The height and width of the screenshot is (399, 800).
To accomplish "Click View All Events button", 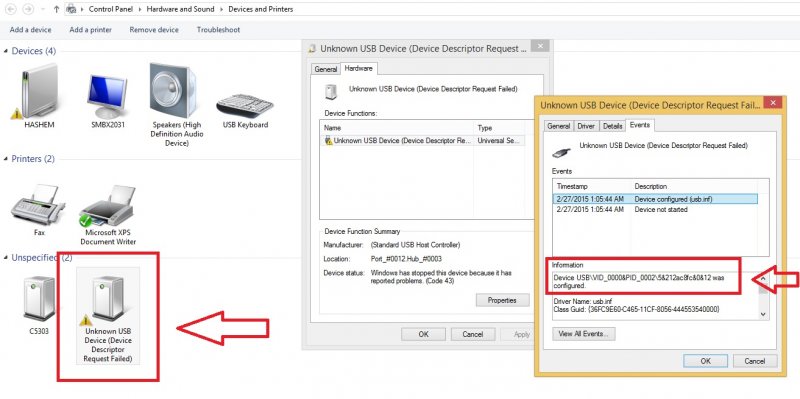I will pyautogui.click(x=584, y=334).
